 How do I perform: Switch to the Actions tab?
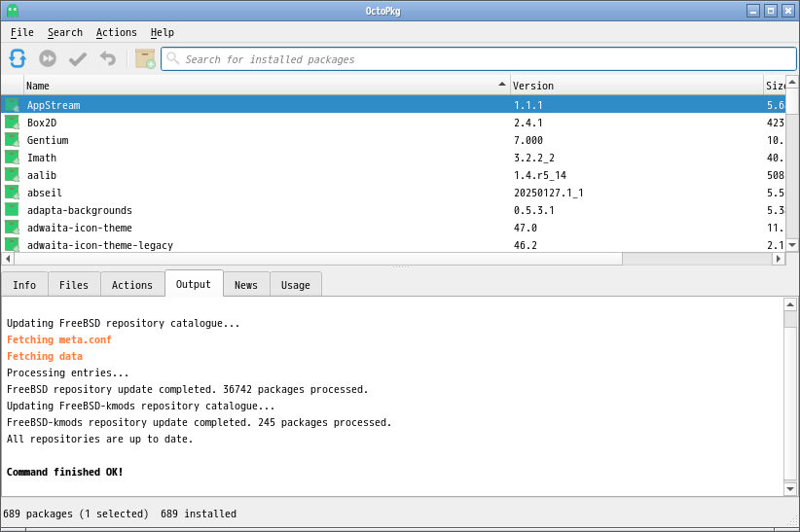click(x=132, y=285)
